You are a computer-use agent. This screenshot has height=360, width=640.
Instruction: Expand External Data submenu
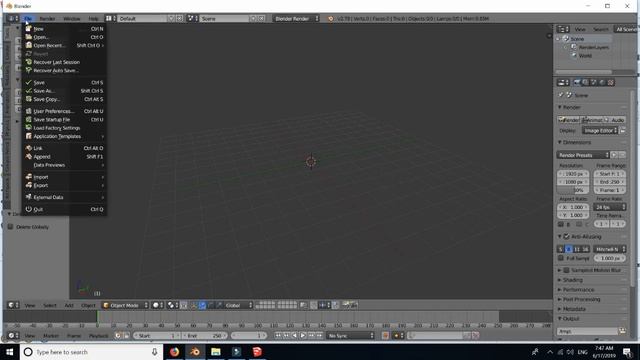(x=64, y=197)
